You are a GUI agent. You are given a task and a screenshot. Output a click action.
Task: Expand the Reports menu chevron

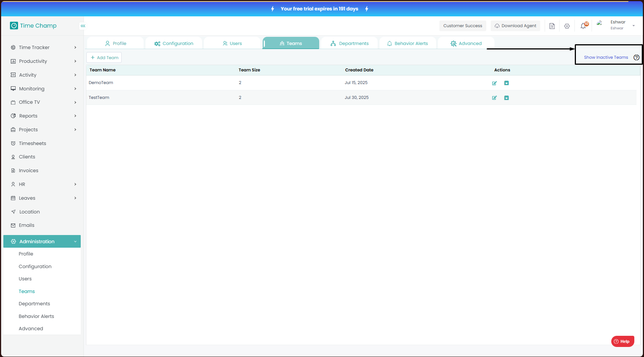(x=75, y=116)
